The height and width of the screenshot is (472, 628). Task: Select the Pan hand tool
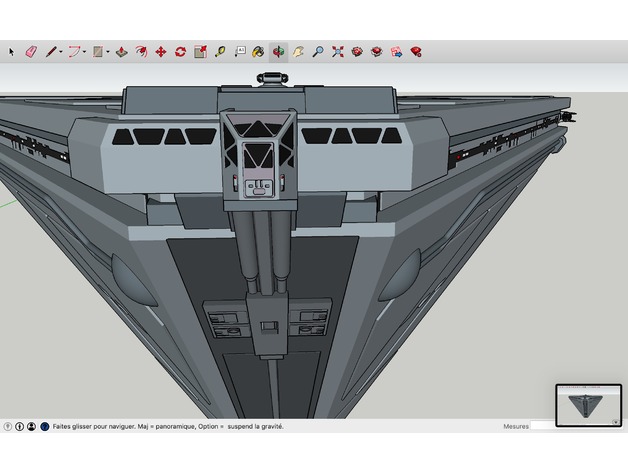point(298,52)
